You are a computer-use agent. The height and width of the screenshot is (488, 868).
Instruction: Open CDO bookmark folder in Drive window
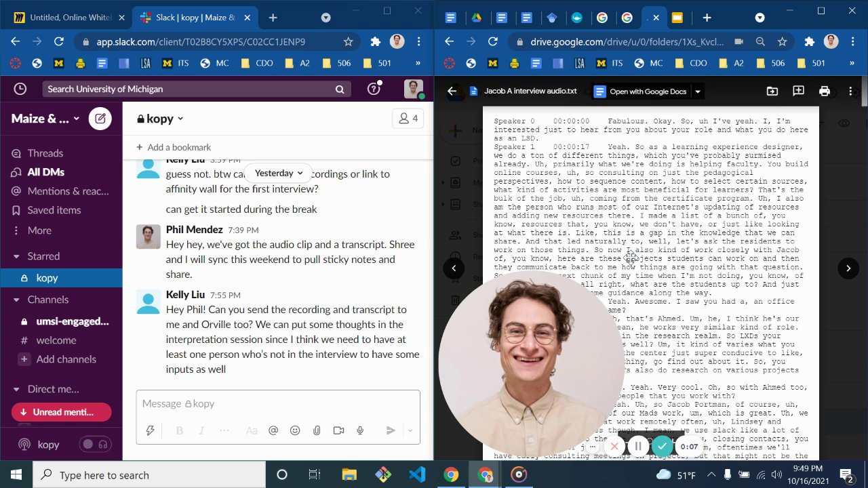click(x=691, y=63)
